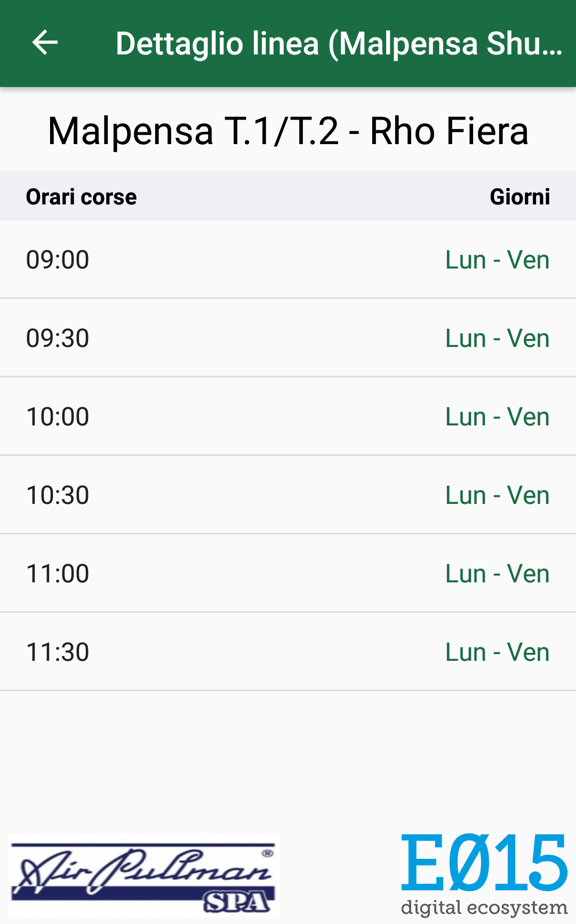
Task: Tap the Air Pullman SPA logo
Action: (x=144, y=875)
